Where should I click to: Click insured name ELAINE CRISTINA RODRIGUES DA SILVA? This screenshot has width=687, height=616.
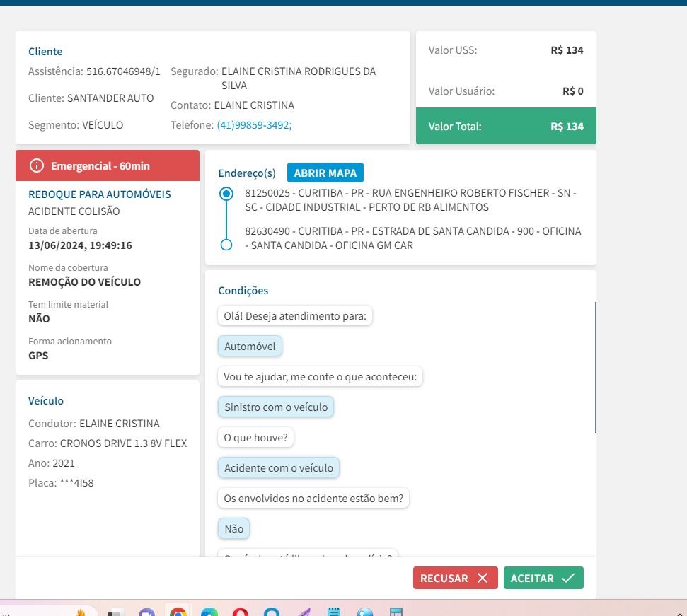(x=299, y=79)
